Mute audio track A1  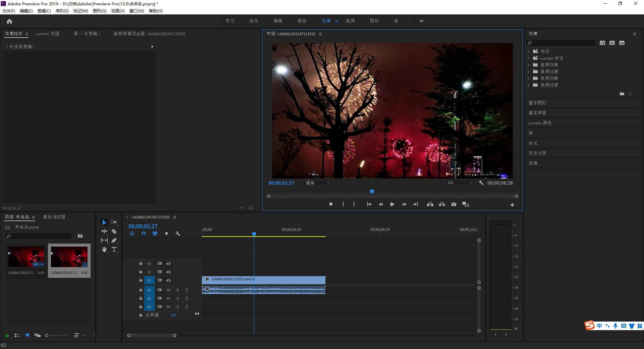pos(168,290)
